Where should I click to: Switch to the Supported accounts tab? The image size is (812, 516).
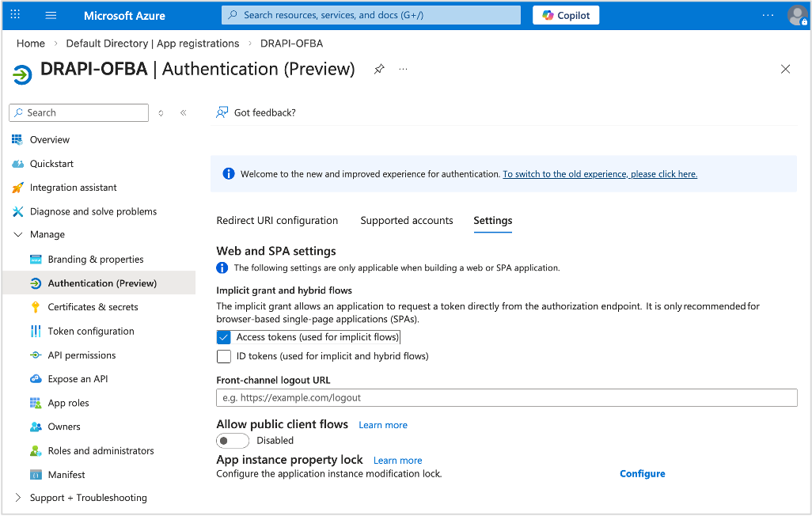point(407,220)
